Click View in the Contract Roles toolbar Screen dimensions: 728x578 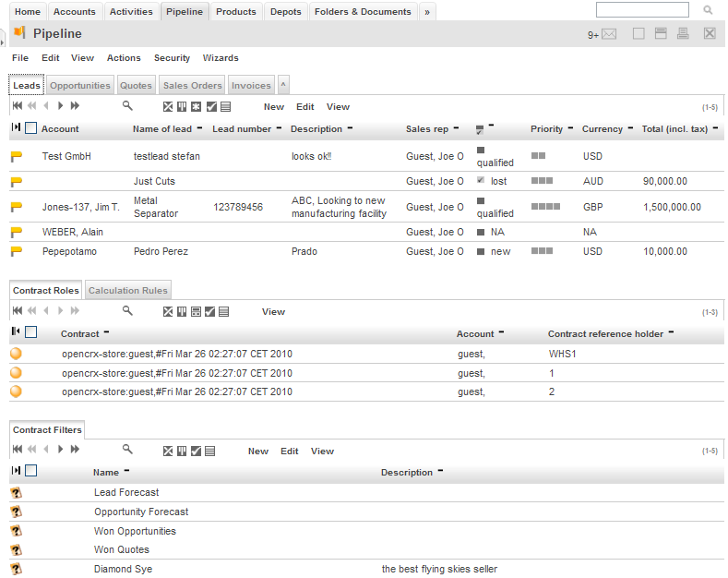273,312
